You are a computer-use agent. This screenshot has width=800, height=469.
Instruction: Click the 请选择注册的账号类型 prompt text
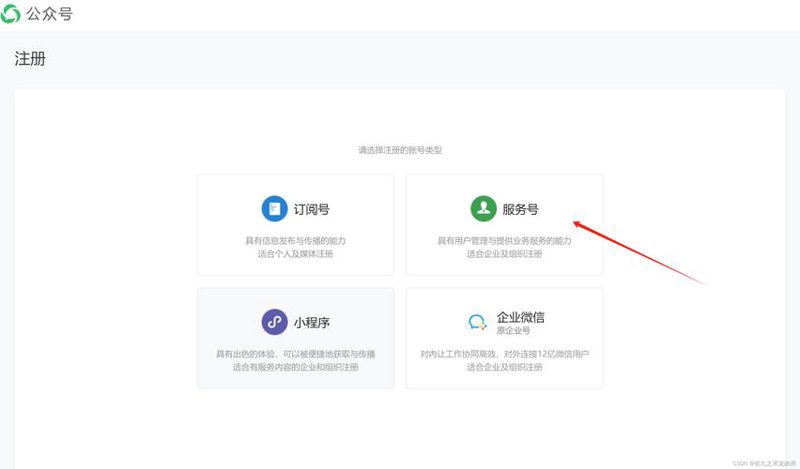(x=400, y=150)
